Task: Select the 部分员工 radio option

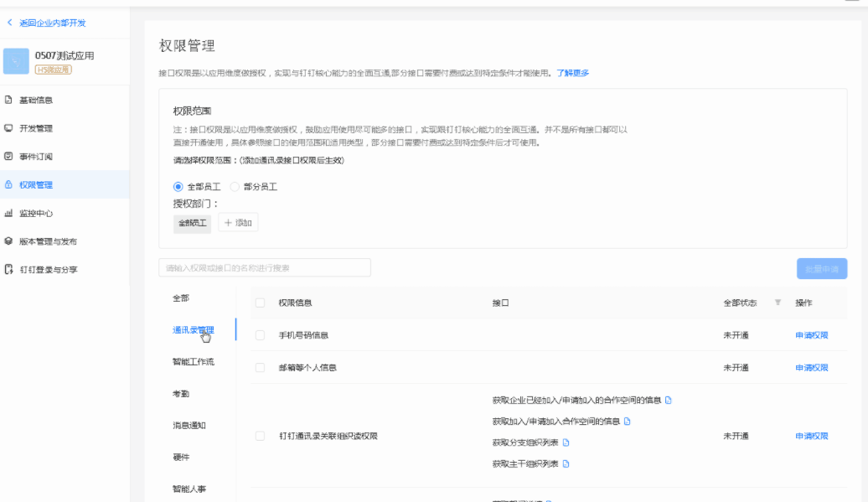Action: point(235,187)
